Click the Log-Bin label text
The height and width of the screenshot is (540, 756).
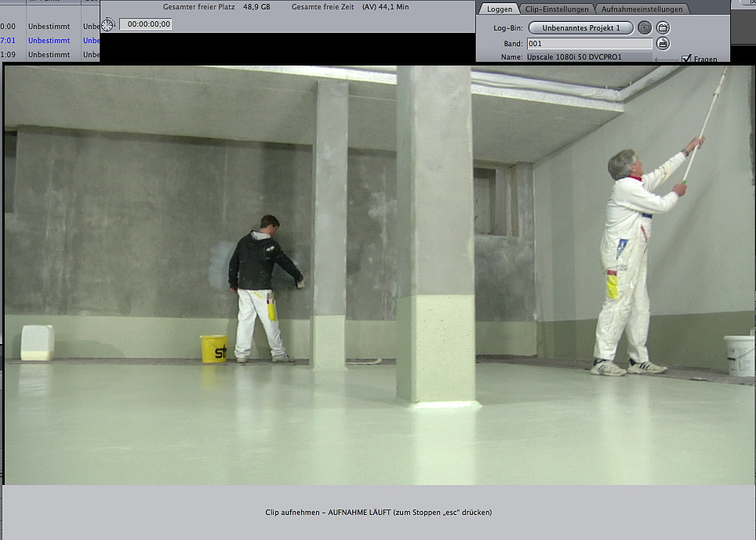(x=508, y=28)
